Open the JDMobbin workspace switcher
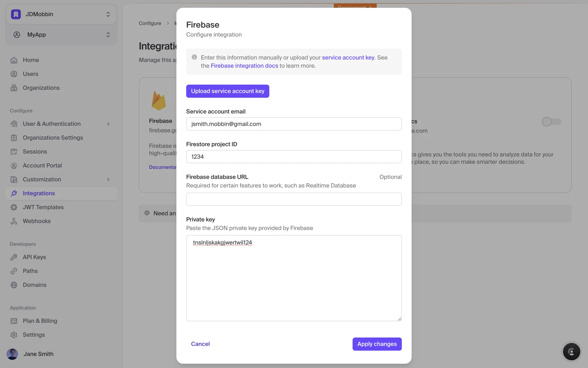This screenshot has height=368, width=588. 61,14
